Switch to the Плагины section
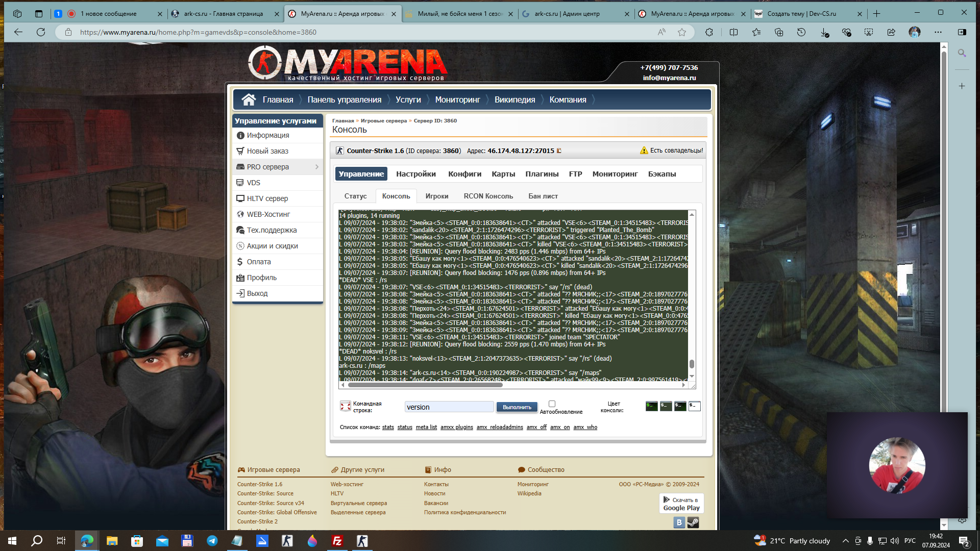 coord(542,174)
